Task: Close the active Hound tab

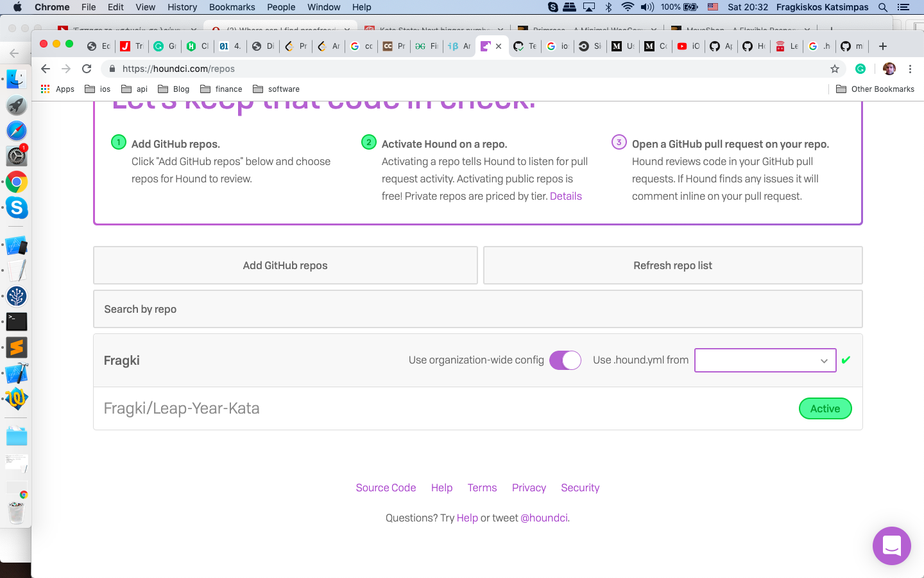Action: pos(499,46)
